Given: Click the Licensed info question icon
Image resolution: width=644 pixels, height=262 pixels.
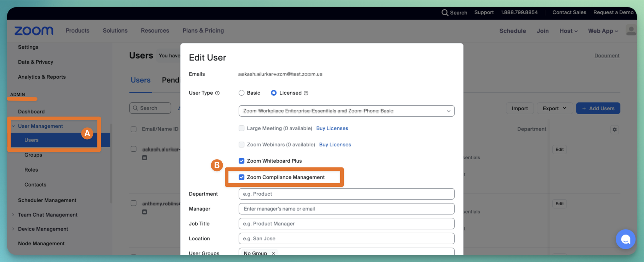Looking at the screenshot, I should (306, 93).
